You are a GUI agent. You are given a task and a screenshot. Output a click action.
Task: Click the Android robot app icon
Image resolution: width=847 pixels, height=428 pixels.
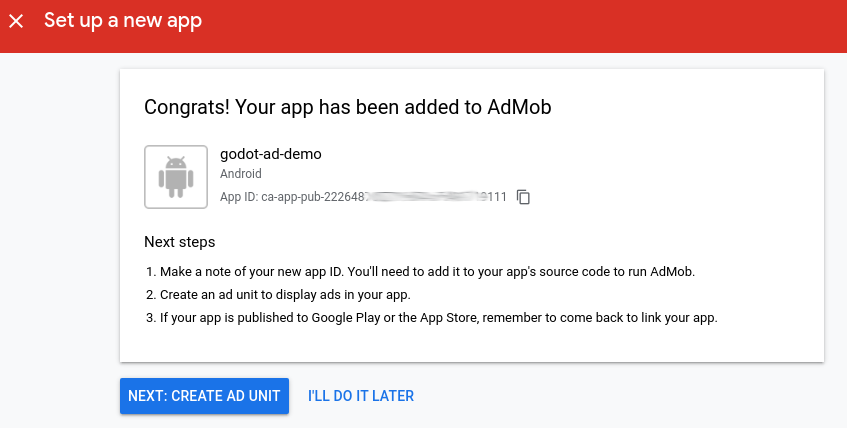point(176,177)
